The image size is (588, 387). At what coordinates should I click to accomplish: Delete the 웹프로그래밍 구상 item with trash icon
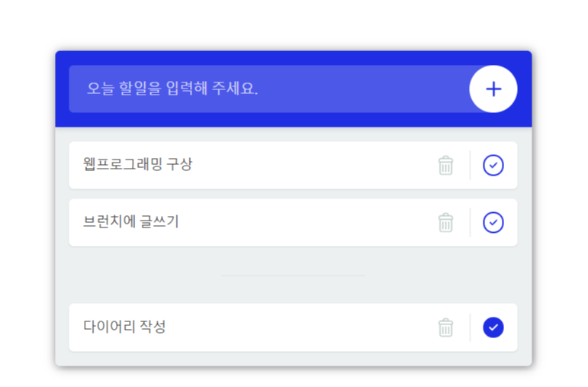(x=445, y=166)
